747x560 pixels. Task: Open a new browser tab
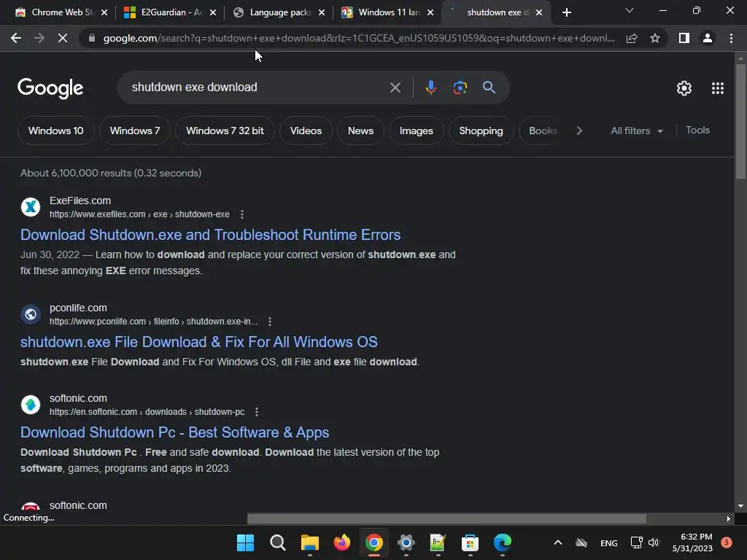pyautogui.click(x=566, y=13)
